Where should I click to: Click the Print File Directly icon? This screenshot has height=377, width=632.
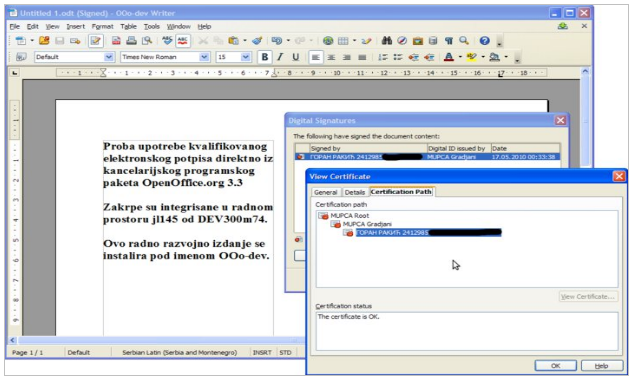point(131,41)
